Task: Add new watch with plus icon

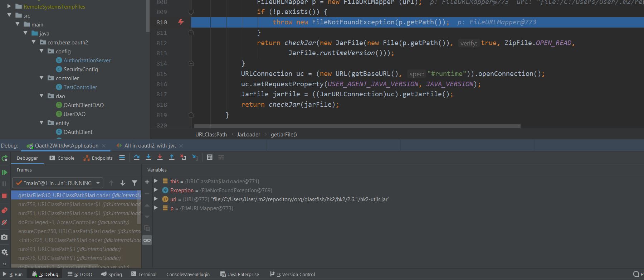Action: pos(147,182)
